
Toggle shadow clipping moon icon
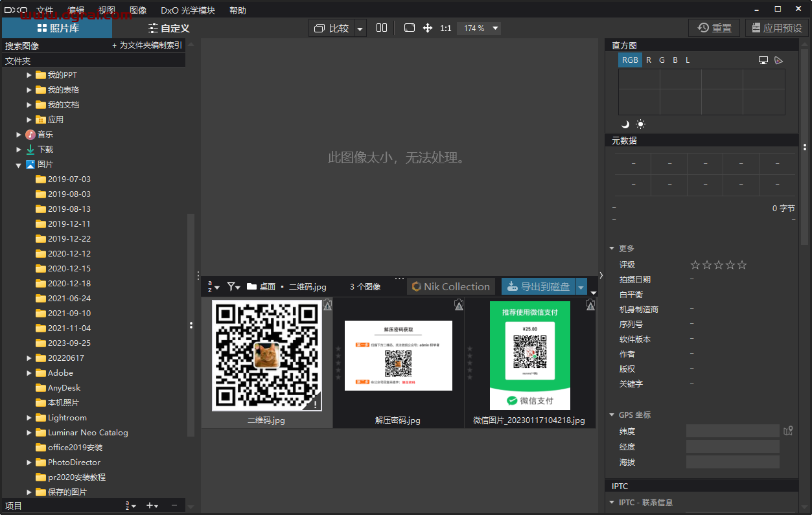[x=625, y=124]
